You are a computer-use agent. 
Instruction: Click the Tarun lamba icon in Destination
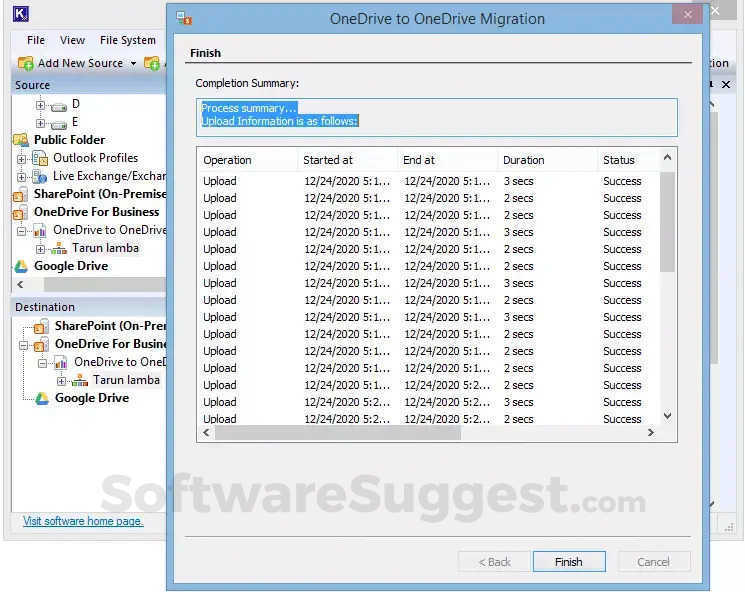point(80,381)
